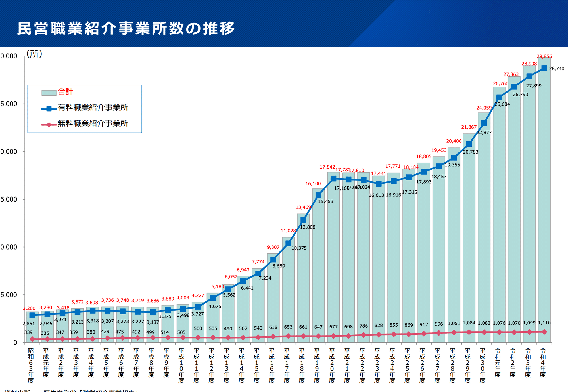Click the total value 16,100

point(313,184)
